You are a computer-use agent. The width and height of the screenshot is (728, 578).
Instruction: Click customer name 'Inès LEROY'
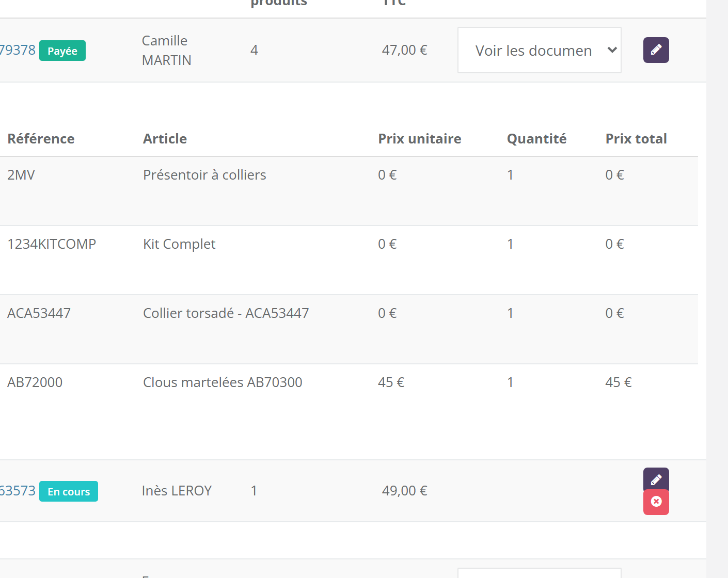tap(177, 491)
